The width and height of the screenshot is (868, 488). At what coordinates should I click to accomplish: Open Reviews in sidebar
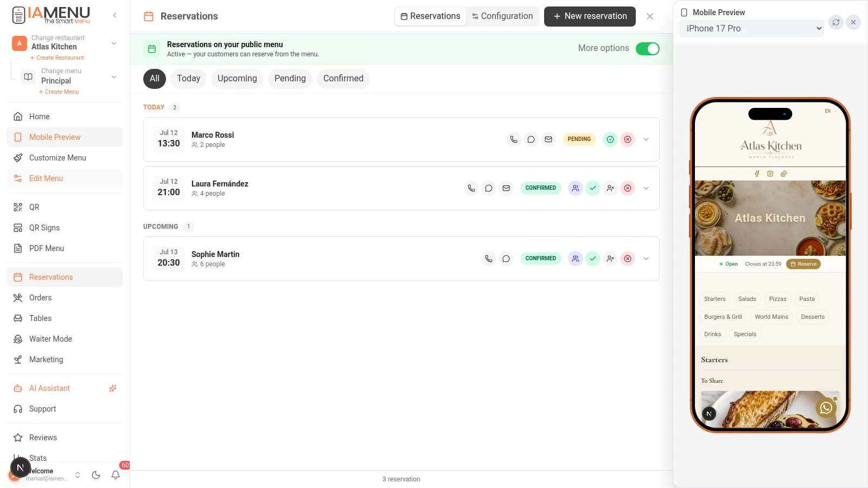tap(65, 438)
